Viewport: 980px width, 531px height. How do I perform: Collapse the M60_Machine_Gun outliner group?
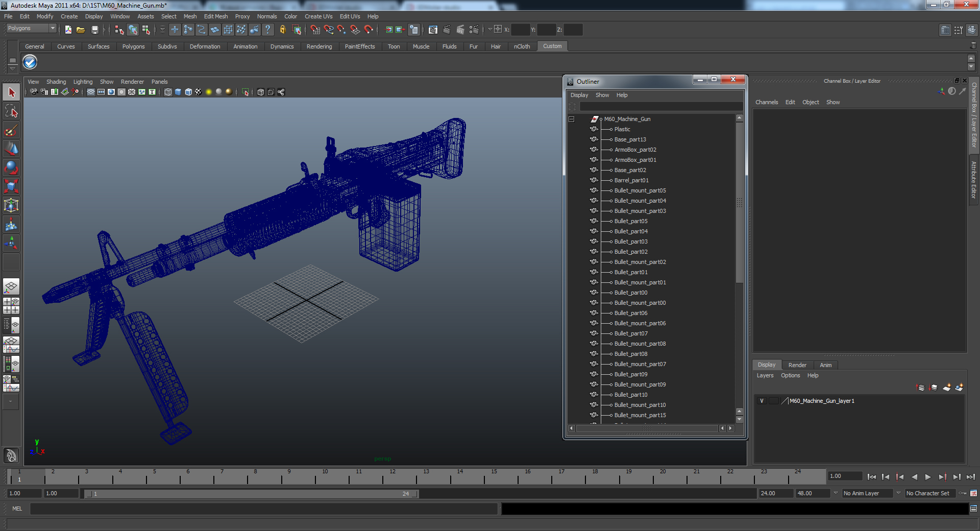click(x=572, y=119)
